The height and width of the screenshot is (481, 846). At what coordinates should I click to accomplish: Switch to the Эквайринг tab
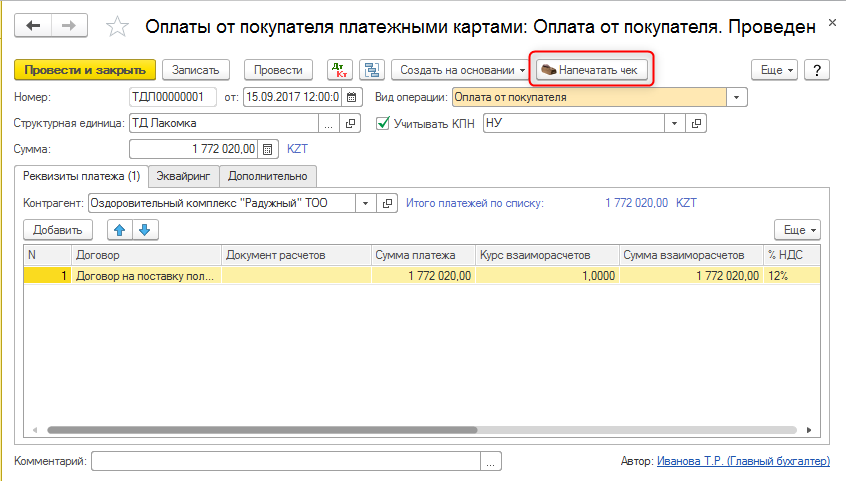click(x=183, y=176)
